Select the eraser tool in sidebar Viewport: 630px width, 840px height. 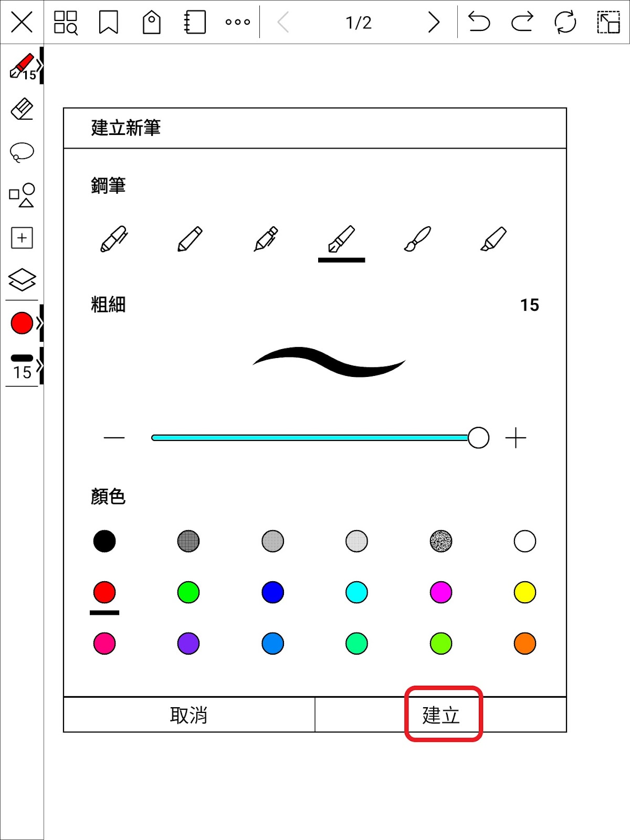(22, 109)
